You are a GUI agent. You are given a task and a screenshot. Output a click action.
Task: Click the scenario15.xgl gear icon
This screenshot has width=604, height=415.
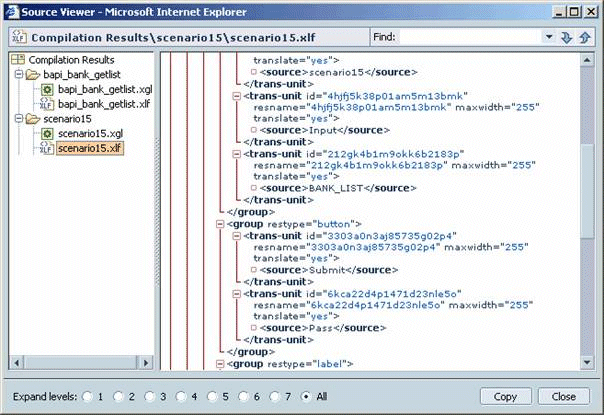pos(47,134)
